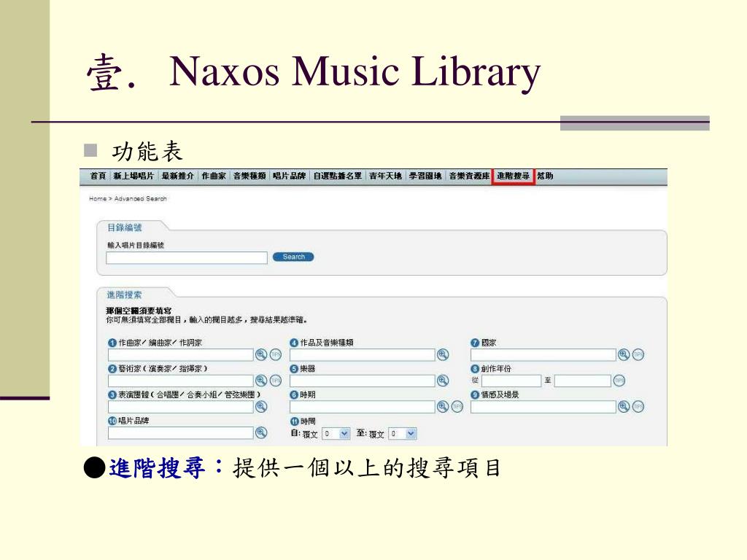This screenshot has height=560, width=747.
Task: Click the 'Advanced Search' breadcrumb text
Action: click(x=141, y=198)
